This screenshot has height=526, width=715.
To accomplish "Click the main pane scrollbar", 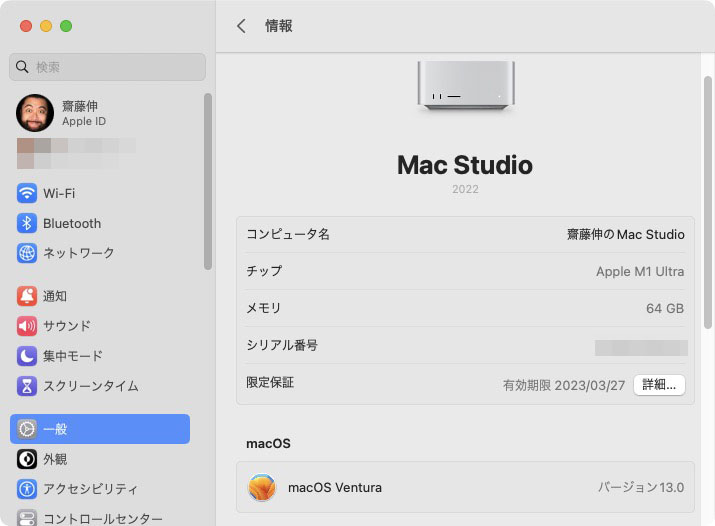I will point(708,202).
